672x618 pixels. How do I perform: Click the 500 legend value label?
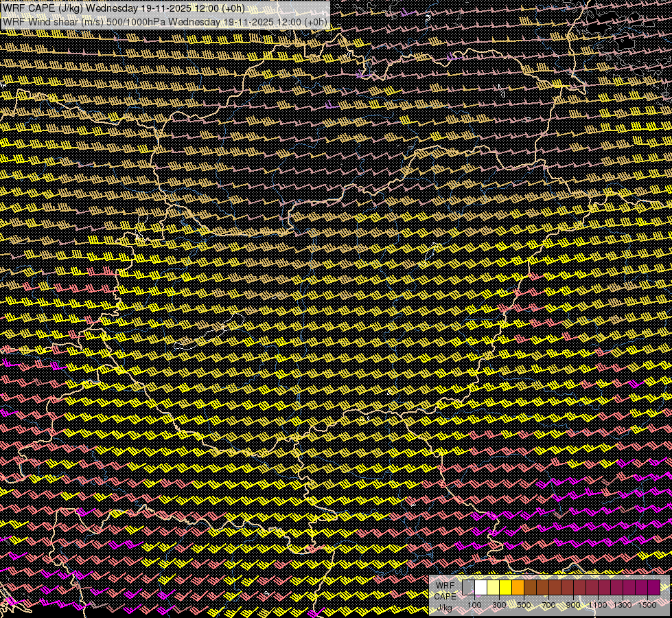(524, 605)
